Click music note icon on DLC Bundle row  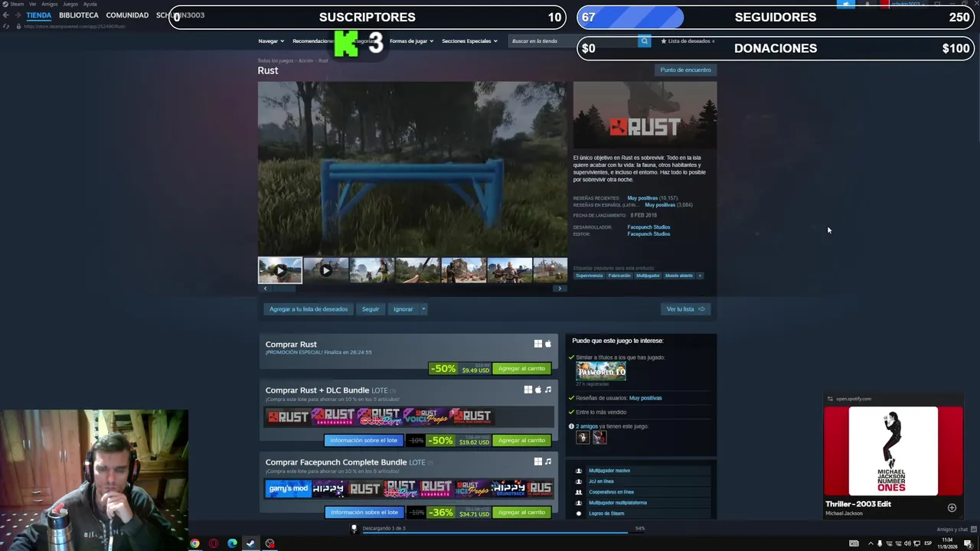pos(548,390)
